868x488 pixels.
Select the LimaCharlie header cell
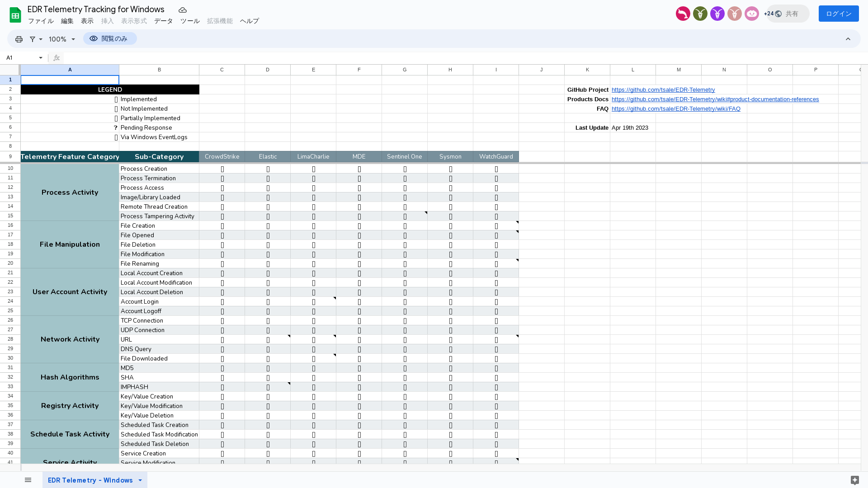313,157
